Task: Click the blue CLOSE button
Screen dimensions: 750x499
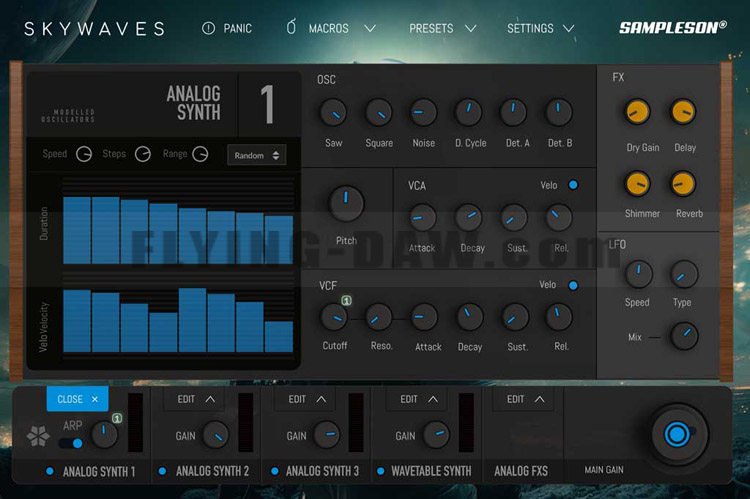Action: pyautogui.click(x=77, y=399)
